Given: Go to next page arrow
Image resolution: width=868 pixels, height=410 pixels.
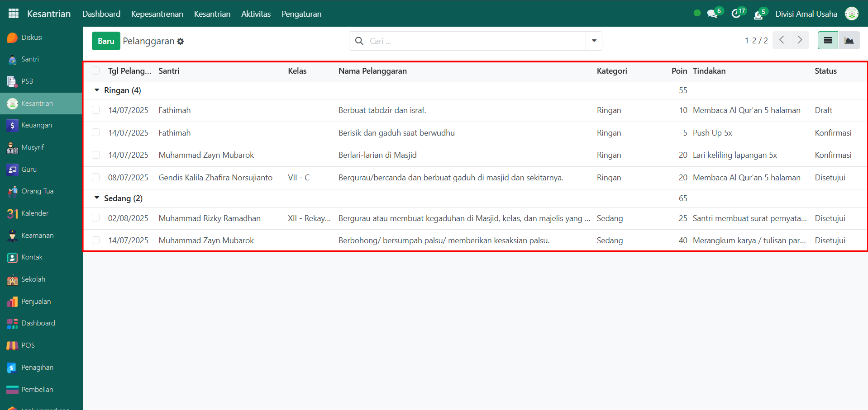Looking at the screenshot, I should coord(800,40).
